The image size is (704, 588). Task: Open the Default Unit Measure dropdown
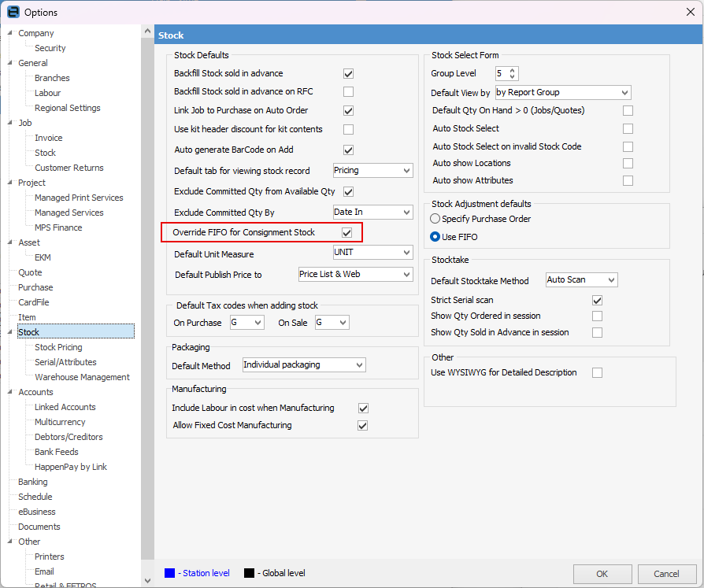coord(372,252)
